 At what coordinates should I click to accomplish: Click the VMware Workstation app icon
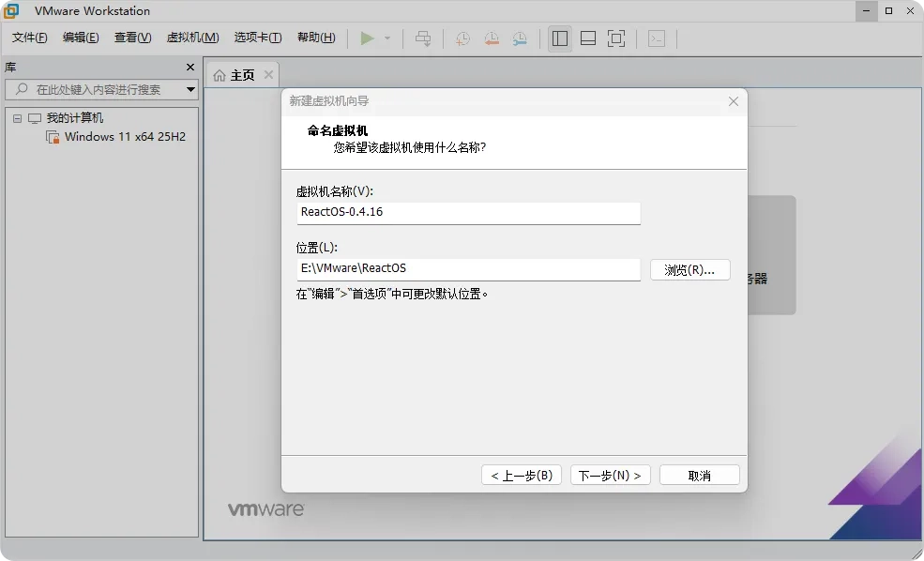[x=10, y=10]
